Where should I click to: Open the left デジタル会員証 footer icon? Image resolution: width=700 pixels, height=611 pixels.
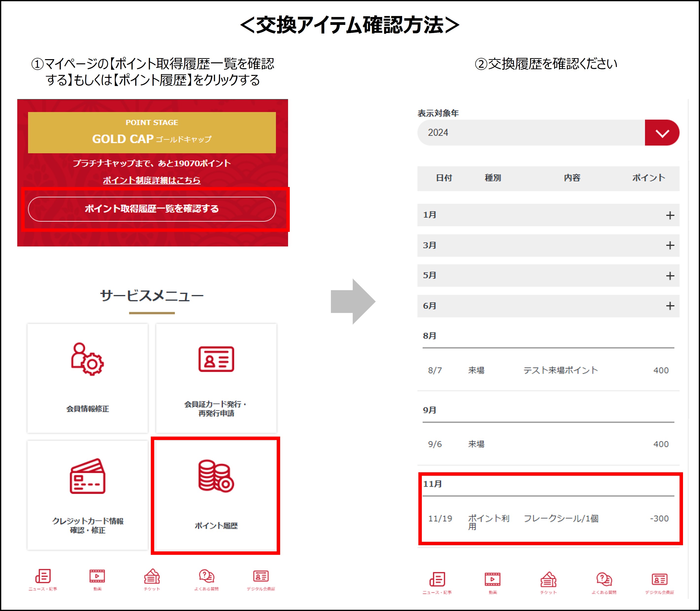(x=261, y=577)
